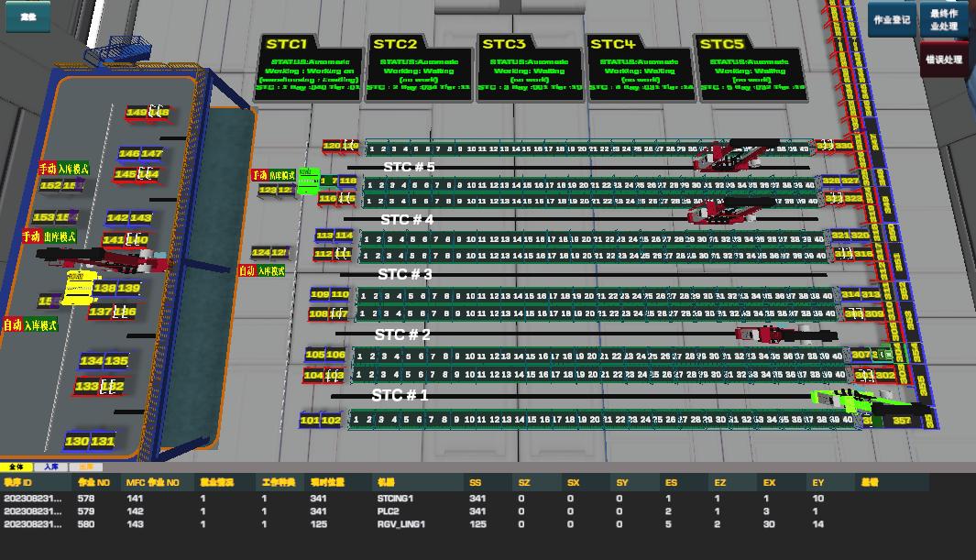Select conveyor station 113
Image resolution: width=976 pixels, height=560 pixels.
[x=324, y=236]
